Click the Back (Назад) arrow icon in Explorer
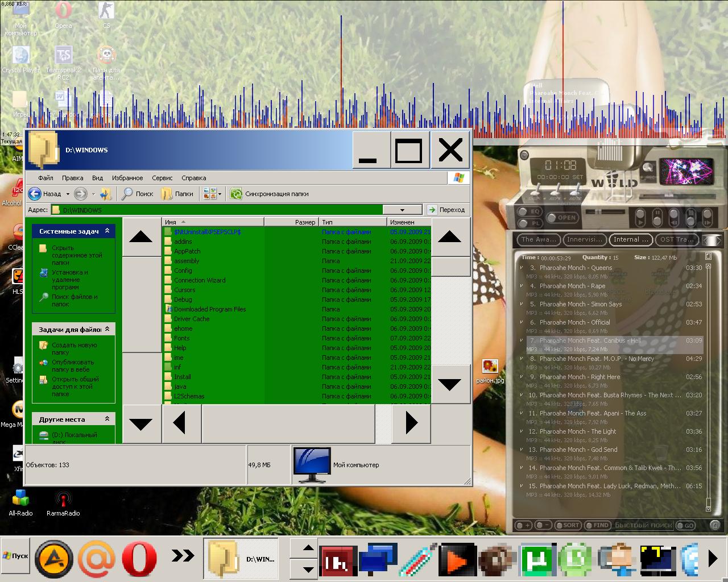 [35, 194]
